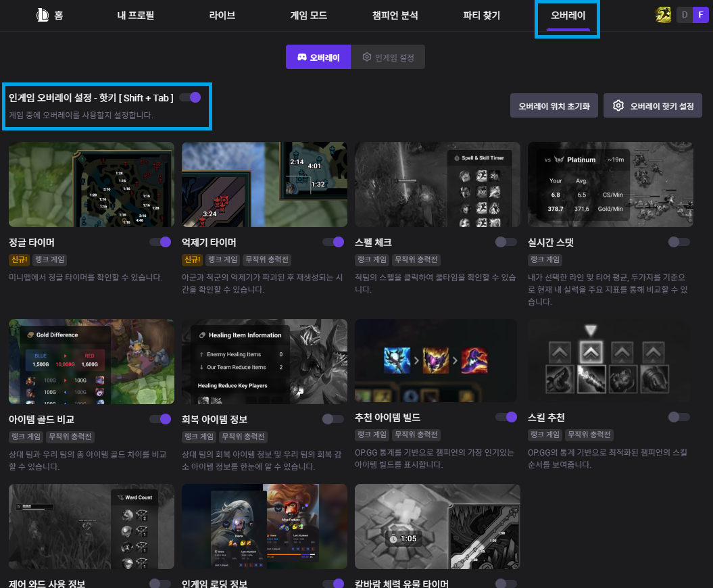The width and height of the screenshot is (713, 588).
Task: Click the 신규! badge under 억제기 타이머
Action: (192, 260)
